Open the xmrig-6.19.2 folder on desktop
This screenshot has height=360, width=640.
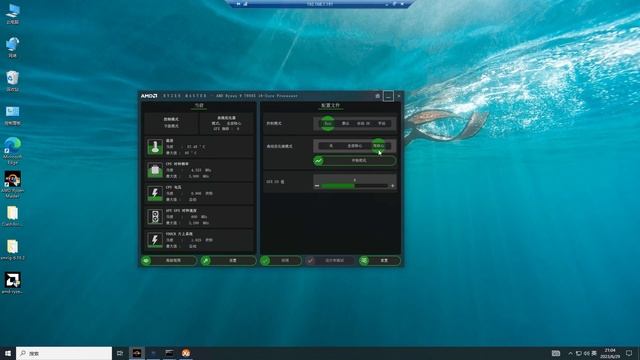[13, 250]
